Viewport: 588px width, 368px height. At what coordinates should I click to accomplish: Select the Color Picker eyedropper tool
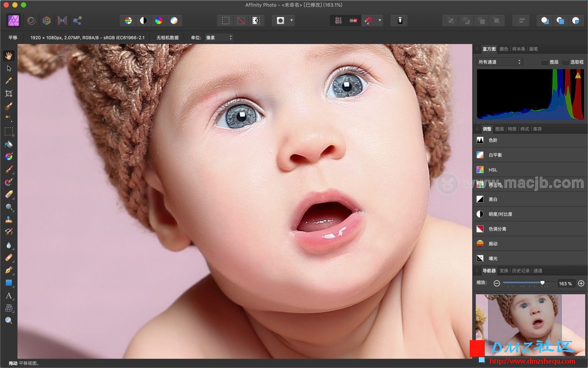9,81
